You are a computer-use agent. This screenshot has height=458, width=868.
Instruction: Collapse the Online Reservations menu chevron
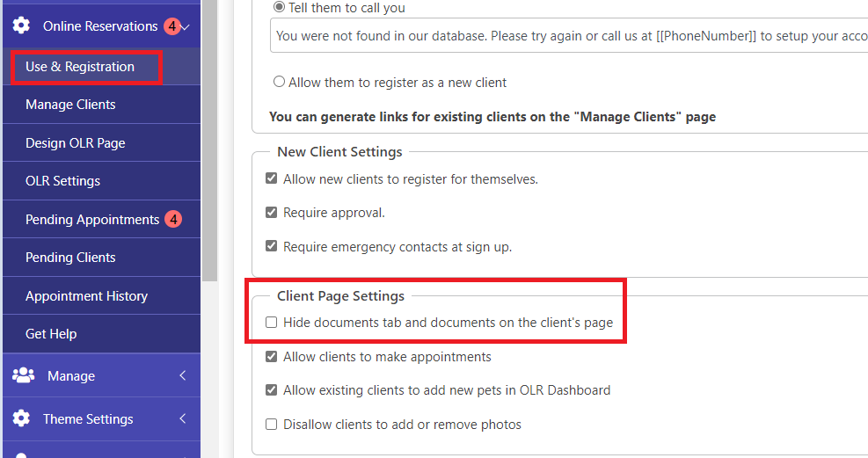click(x=186, y=27)
